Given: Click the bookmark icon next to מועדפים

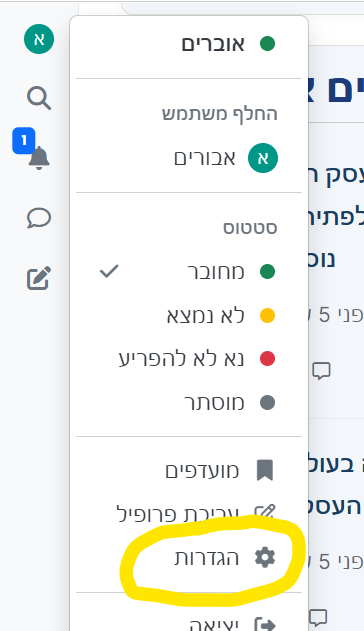Looking at the screenshot, I should 265,470.
